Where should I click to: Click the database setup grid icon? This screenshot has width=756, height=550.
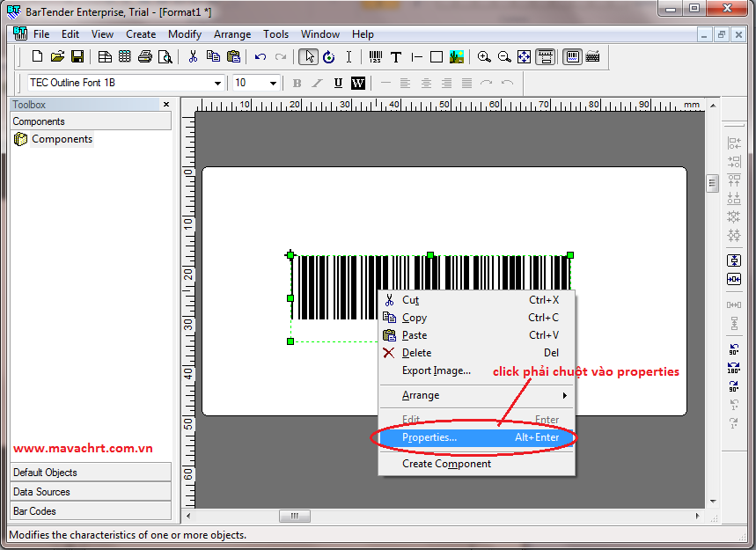[125, 57]
